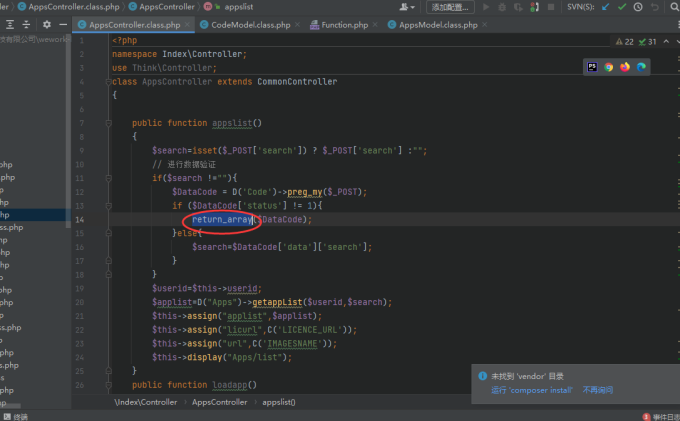This screenshot has height=421, width=680.
Task: Switch to AppsModel.class.php tab
Action: pyautogui.click(x=438, y=25)
